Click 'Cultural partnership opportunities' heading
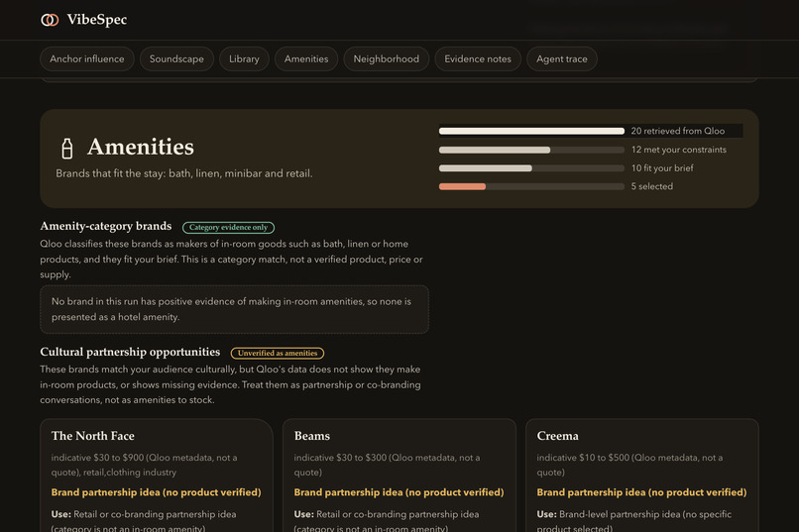 pos(130,352)
